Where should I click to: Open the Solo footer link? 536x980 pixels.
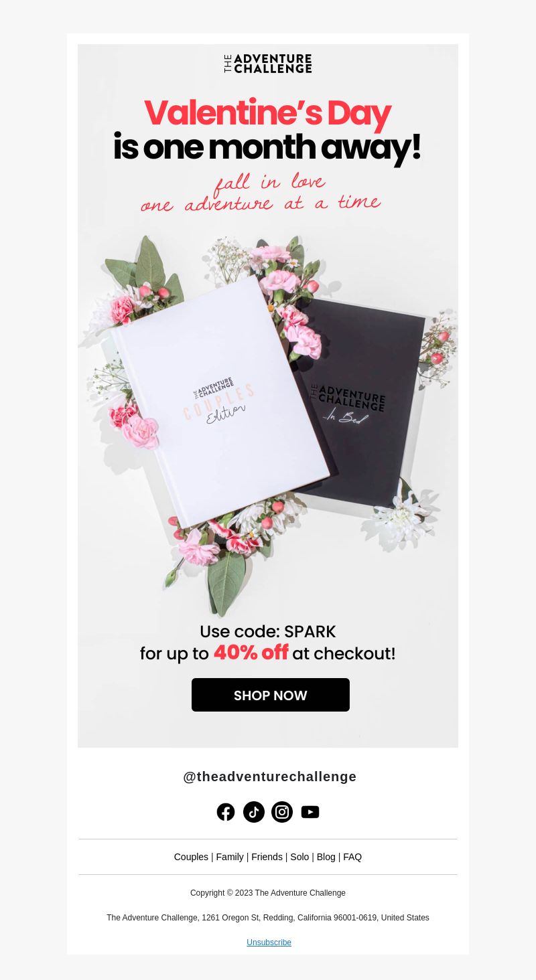[299, 857]
